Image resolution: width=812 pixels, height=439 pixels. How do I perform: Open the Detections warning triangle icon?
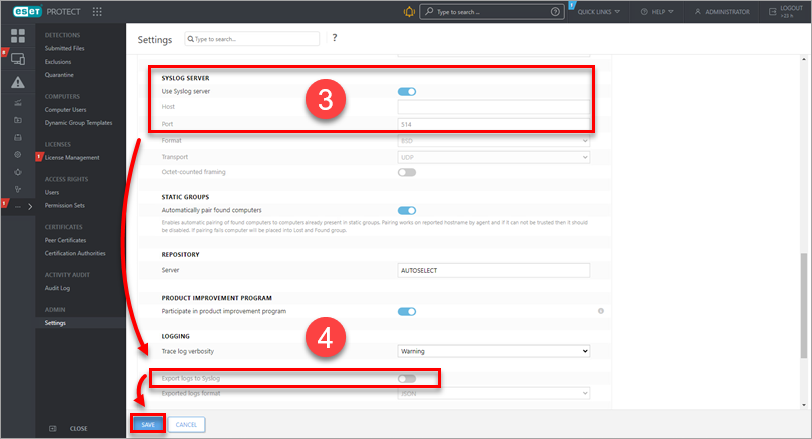tap(18, 82)
